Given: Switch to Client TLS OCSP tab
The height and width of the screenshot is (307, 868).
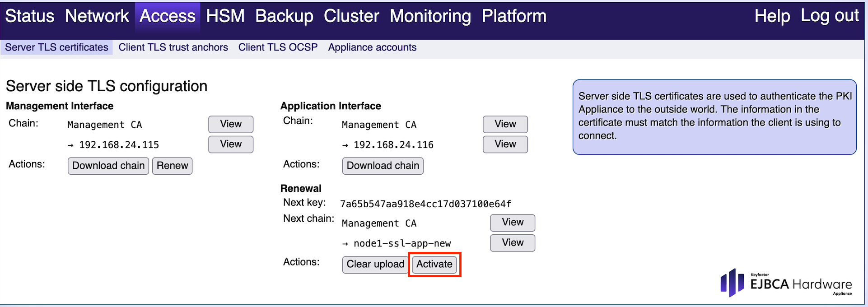Looking at the screenshot, I should 278,47.
